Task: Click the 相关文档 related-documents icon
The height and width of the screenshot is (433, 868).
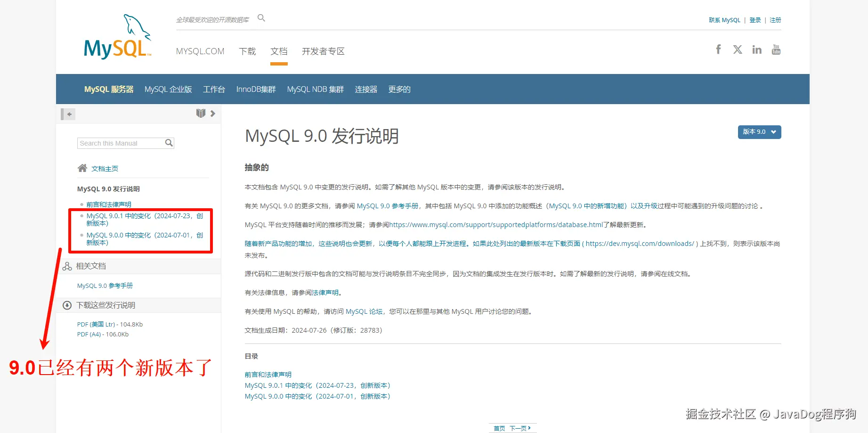Action: point(67,266)
